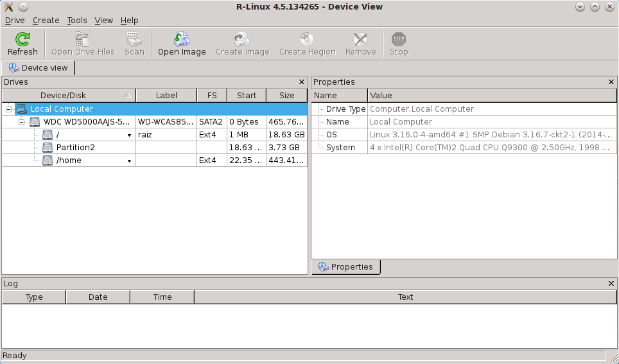619x364 pixels.
Task: Open the Tools menu
Action: [77, 21]
